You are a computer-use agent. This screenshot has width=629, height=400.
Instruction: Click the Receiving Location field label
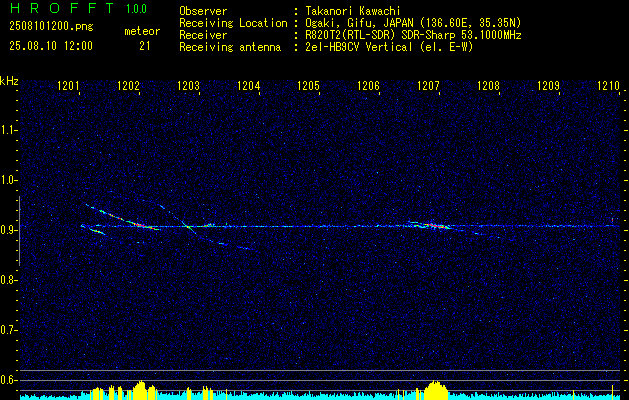pyautogui.click(x=233, y=24)
